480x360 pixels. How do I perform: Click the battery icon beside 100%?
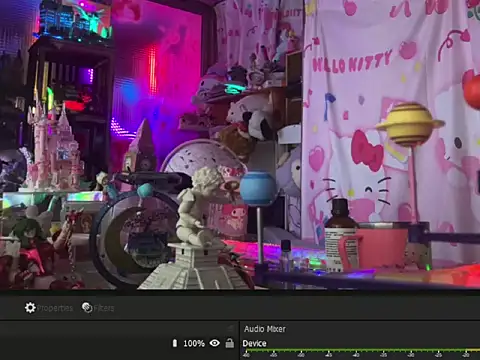[x=175, y=343]
